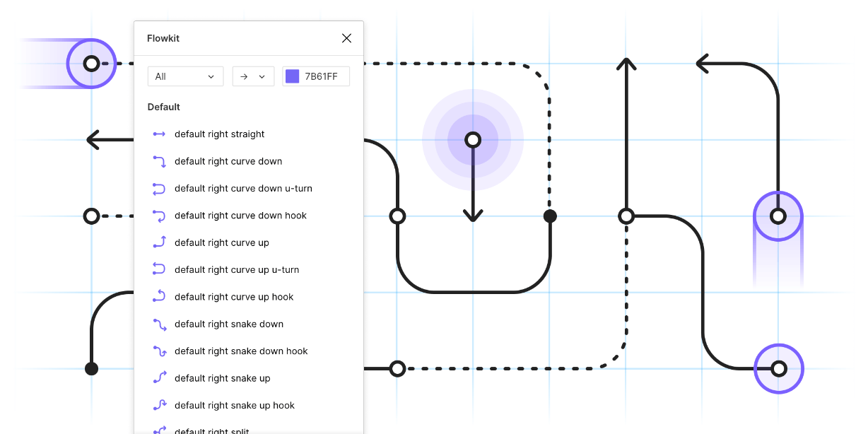868x434 pixels.
Task: Click the default right snake down icon
Action: coord(159,324)
